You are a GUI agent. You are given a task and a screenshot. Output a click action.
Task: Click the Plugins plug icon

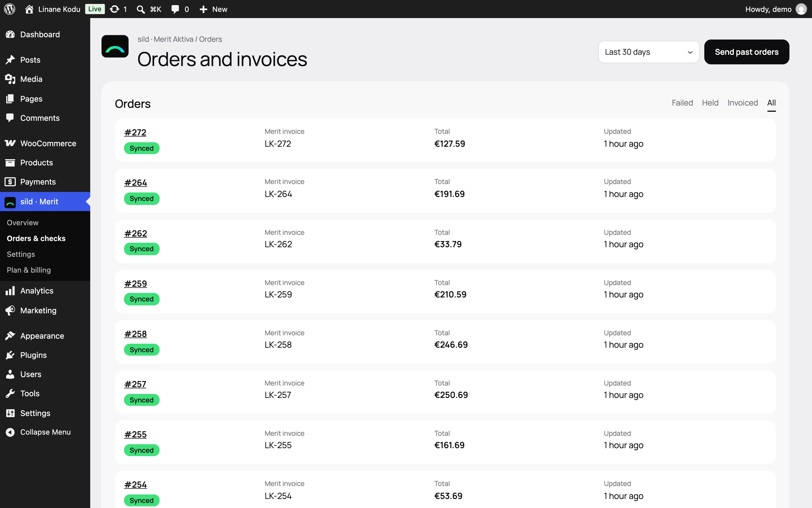coord(10,355)
